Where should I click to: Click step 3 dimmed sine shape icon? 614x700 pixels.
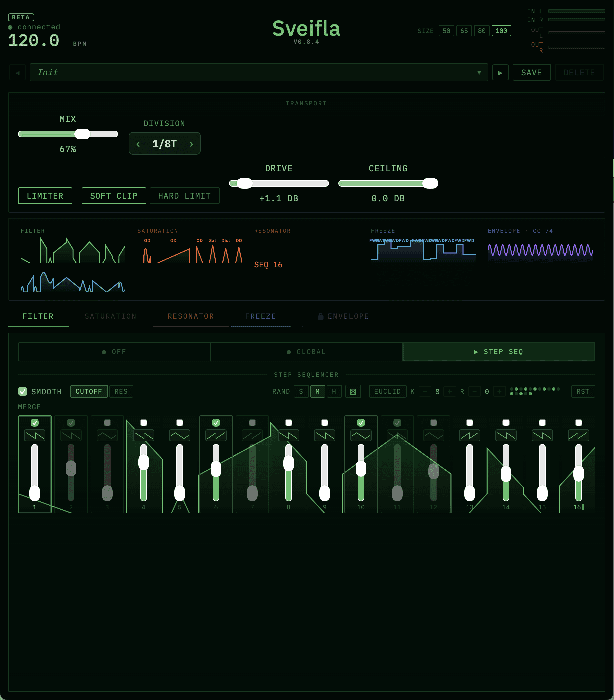[x=107, y=436]
